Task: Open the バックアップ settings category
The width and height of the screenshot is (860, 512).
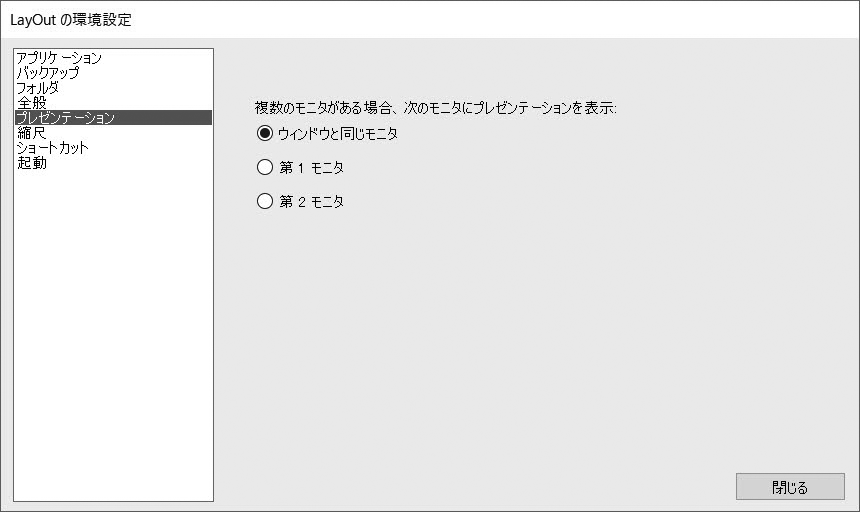Action: click(x=48, y=73)
